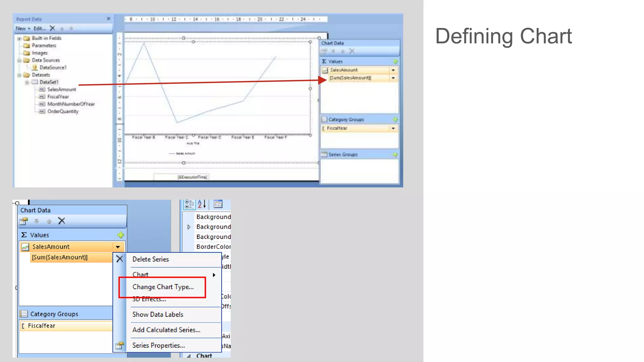Open the SalesAmount series dropdown in the lower panel
644x362 pixels.
118,247
